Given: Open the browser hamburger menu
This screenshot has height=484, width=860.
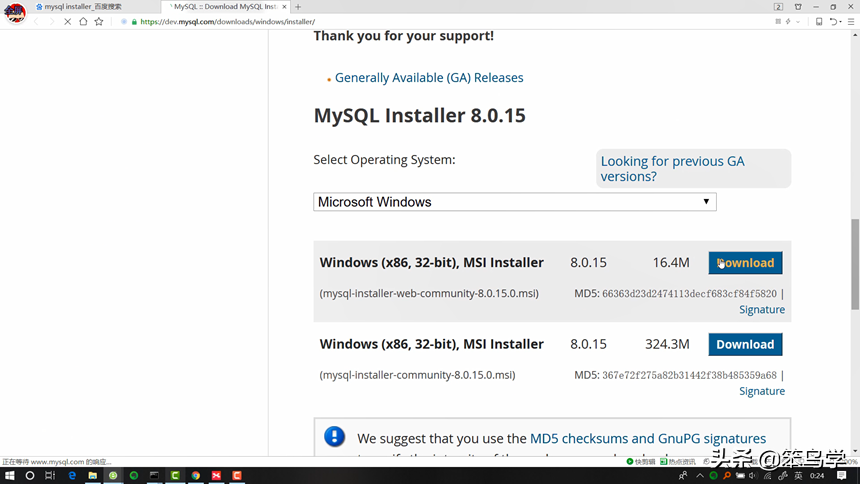Looking at the screenshot, I should click(x=851, y=21).
